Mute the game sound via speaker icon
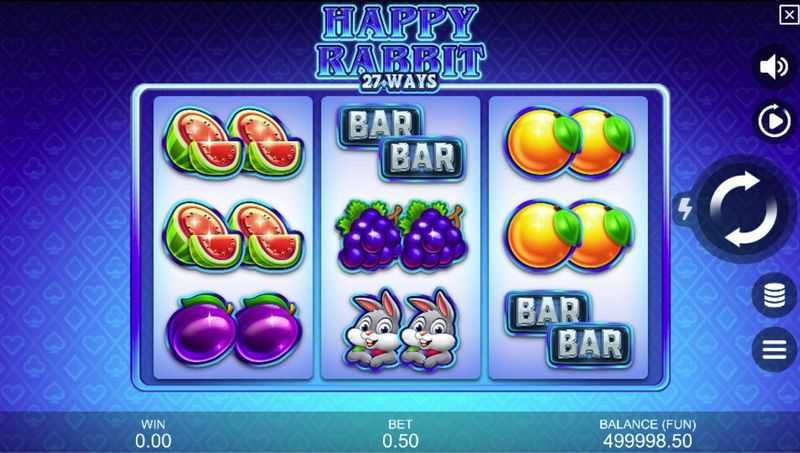The width and height of the screenshot is (800, 453). [774, 67]
